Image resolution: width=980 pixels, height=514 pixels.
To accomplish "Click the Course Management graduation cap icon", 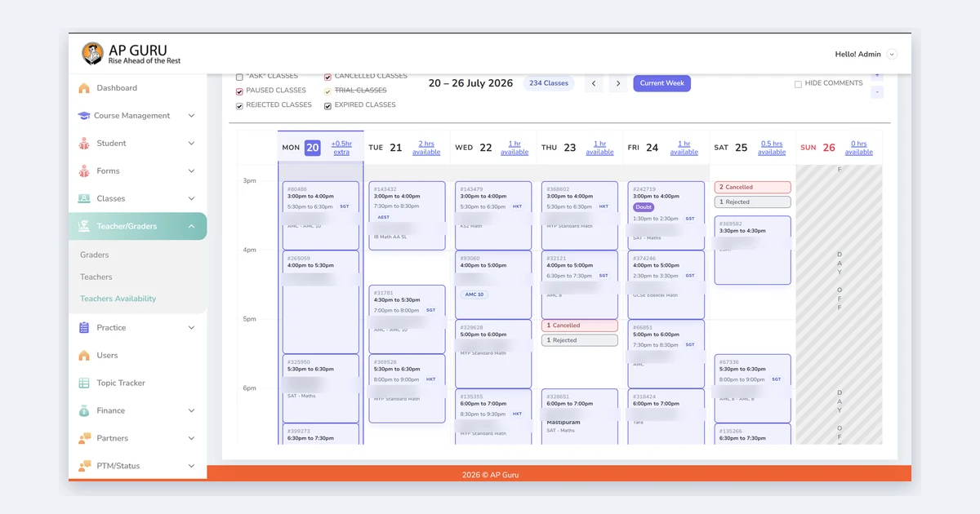I will [x=83, y=116].
